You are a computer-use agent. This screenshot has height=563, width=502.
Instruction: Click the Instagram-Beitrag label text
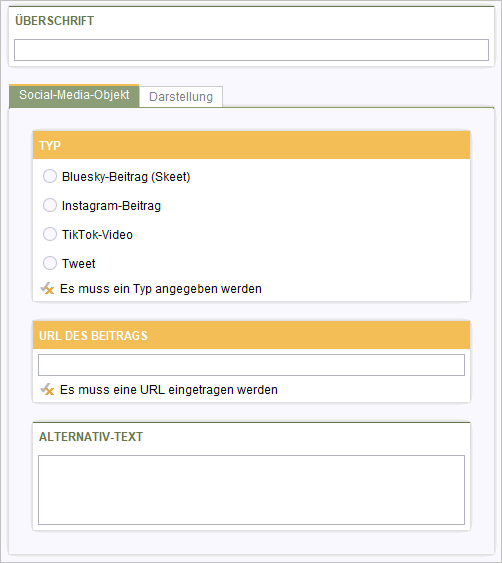click(111, 206)
